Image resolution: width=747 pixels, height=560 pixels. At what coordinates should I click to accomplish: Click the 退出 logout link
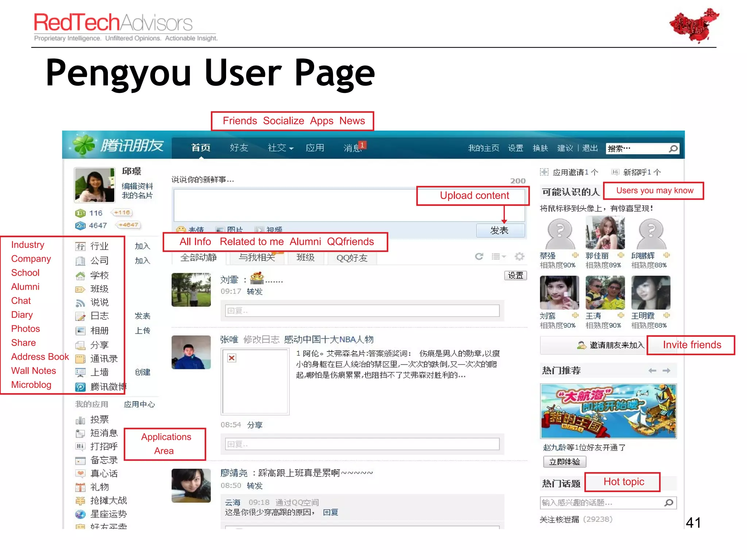click(x=590, y=148)
